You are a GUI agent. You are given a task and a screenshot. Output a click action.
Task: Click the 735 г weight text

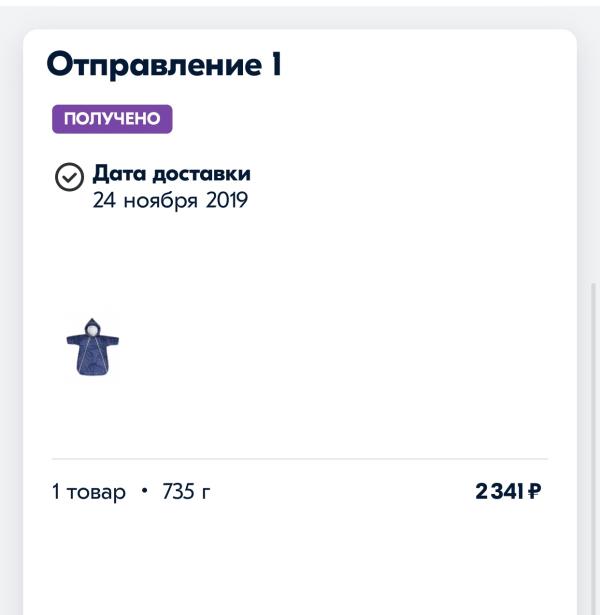pyautogui.click(x=186, y=491)
